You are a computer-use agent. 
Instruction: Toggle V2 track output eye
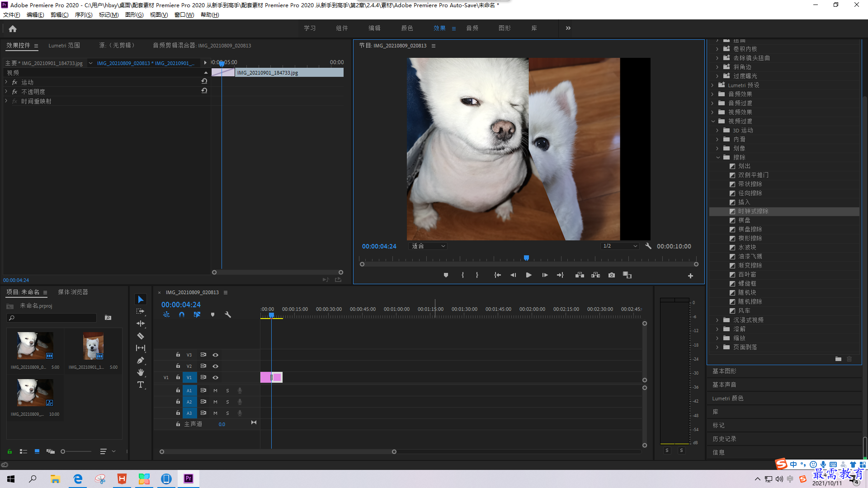pos(216,366)
